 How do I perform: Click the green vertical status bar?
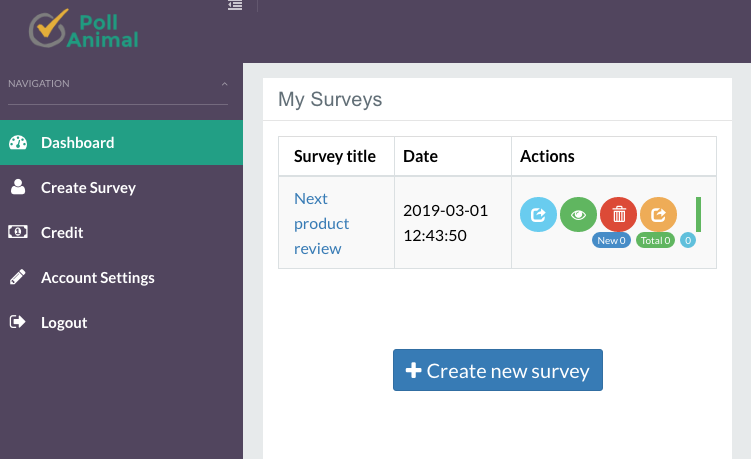698,214
